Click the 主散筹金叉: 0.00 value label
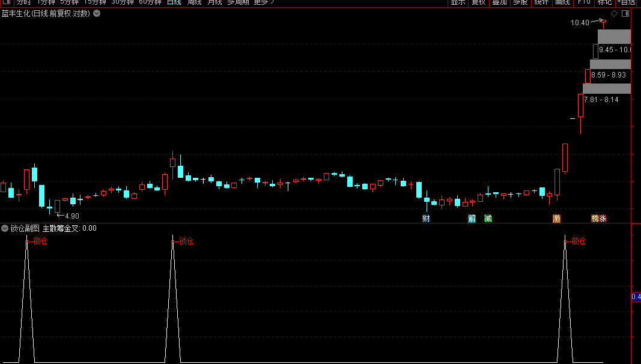641x364 pixels. point(70,228)
